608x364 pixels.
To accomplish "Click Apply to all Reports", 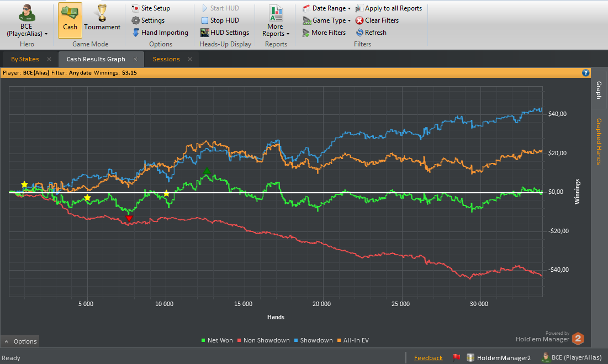I will 389,8.
